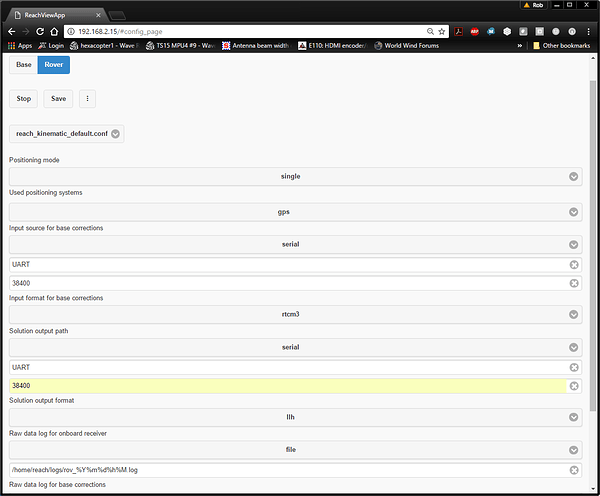Activate the ReachViewApp browser tab

[55, 15]
